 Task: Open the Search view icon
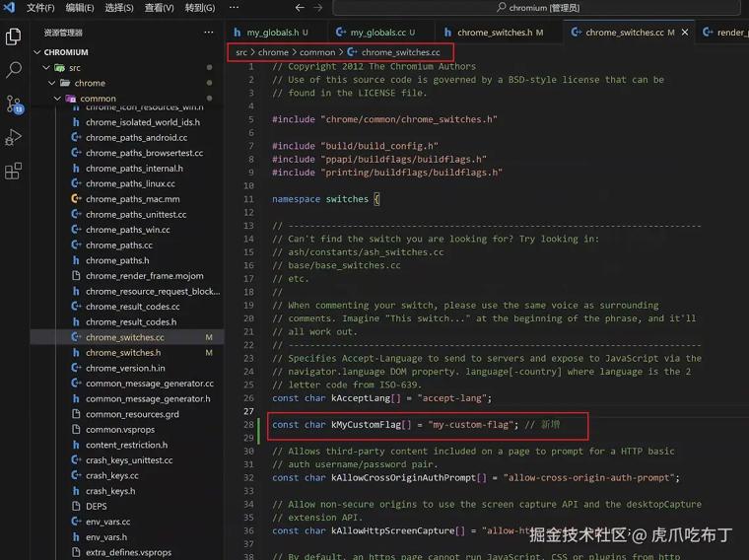pyautogui.click(x=14, y=70)
